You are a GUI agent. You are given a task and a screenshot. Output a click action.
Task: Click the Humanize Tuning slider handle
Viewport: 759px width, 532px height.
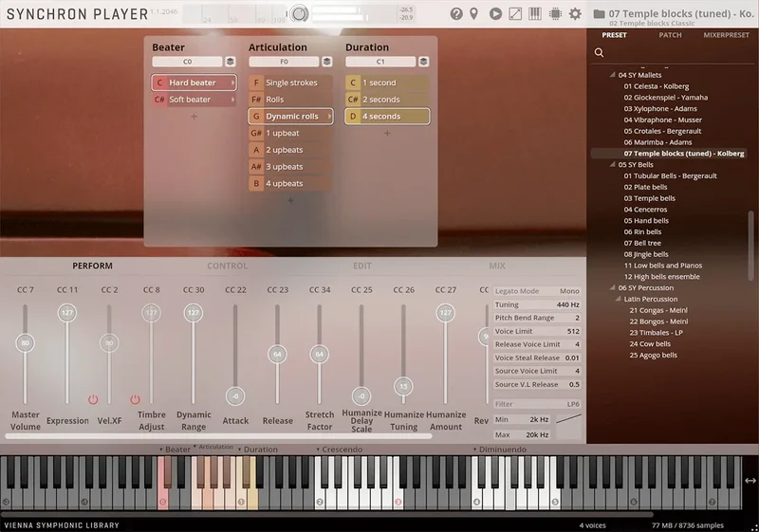click(404, 386)
